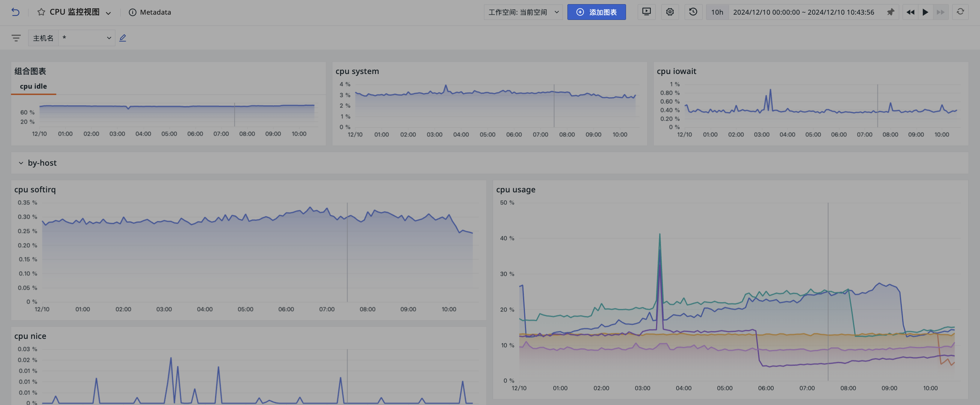
Task: Click the date range time field
Action: (x=803, y=12)
